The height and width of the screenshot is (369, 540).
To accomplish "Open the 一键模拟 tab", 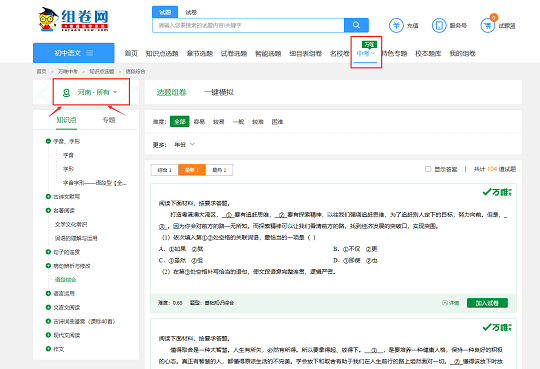I will 219,92.
